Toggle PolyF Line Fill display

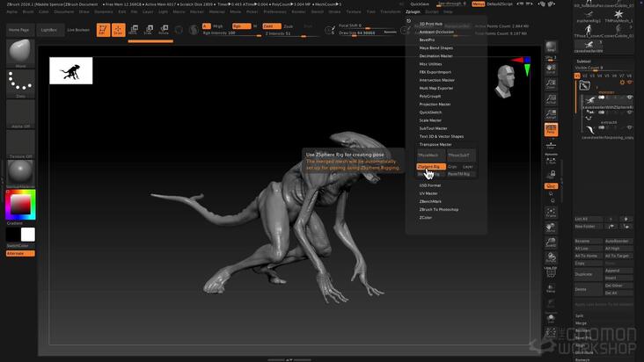click(x=551, y=272)
